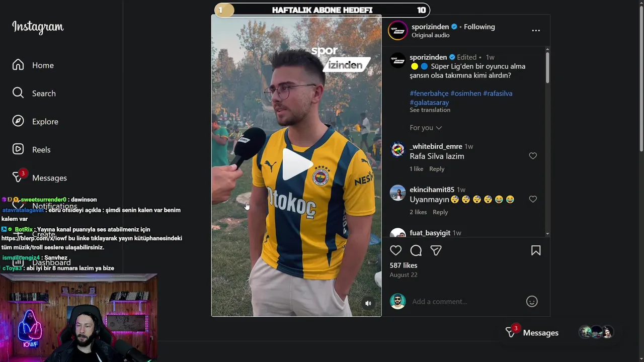The image size is (644, 362).
Task: Like the post with heart icon
Action: (396, 250)
